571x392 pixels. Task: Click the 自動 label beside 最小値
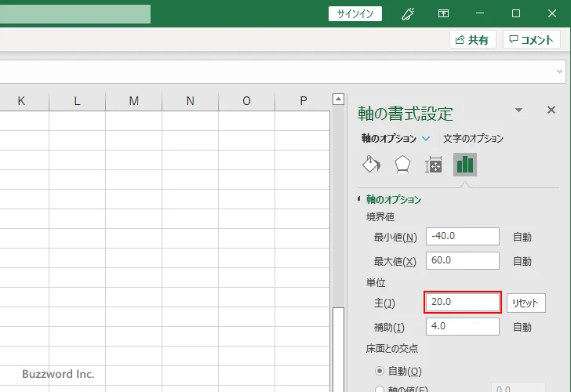522,237
